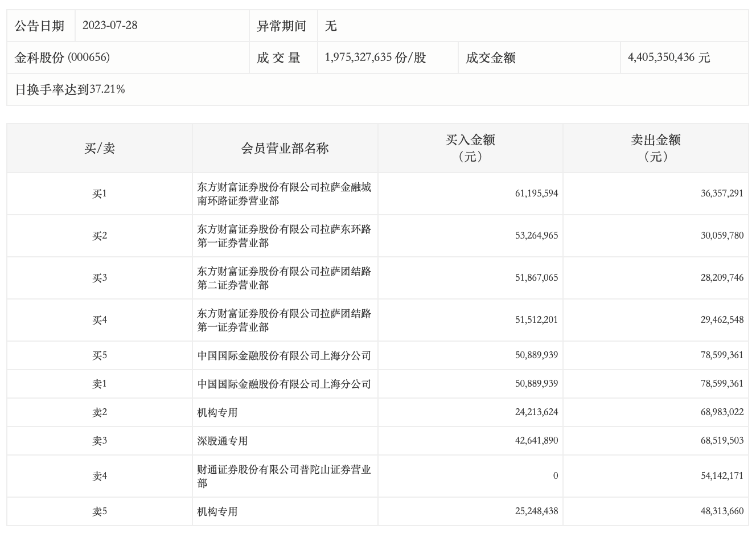Click the 成交金额 value 4,405,350,436 元
Screen dimensions: 756x533
click(x=668, y=58)
